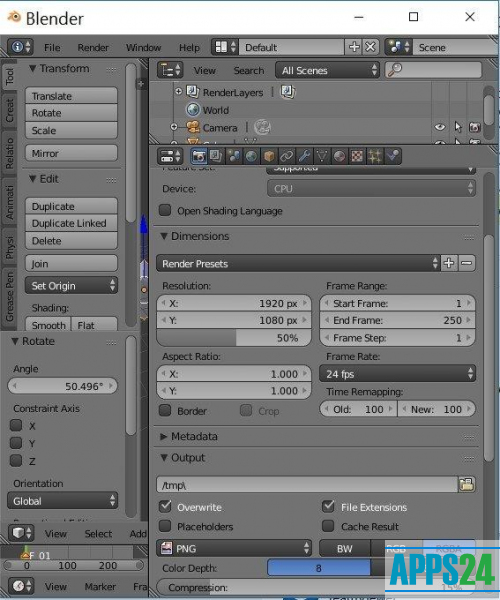The image size is (500, 600).
Task: Click the 3D View editor type cube icon
Action: (x=21, y=533)
